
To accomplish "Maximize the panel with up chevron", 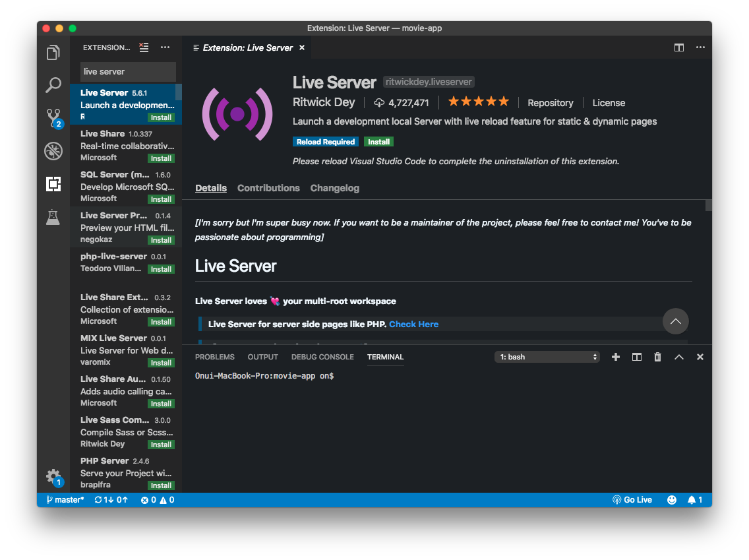I will (679, 357).
